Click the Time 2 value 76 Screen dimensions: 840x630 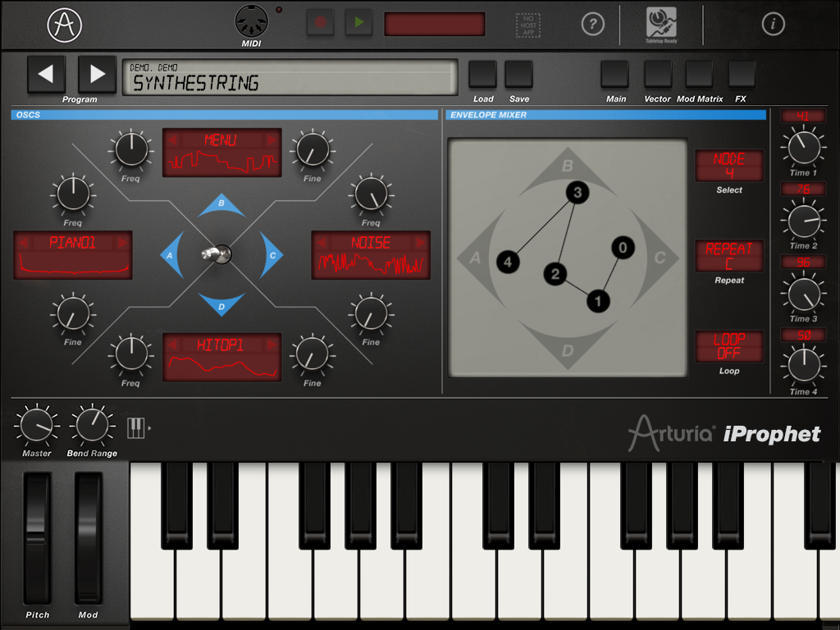[x=803, y=189]
